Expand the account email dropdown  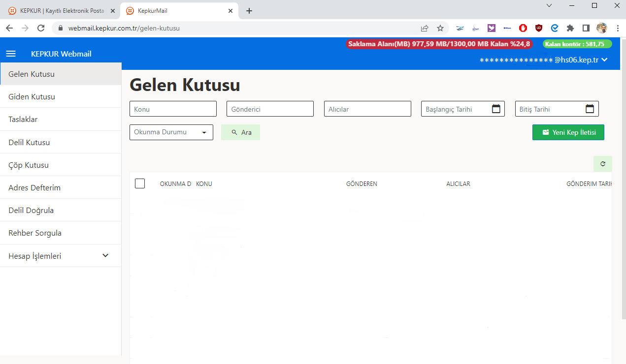(x=604, y=60)
